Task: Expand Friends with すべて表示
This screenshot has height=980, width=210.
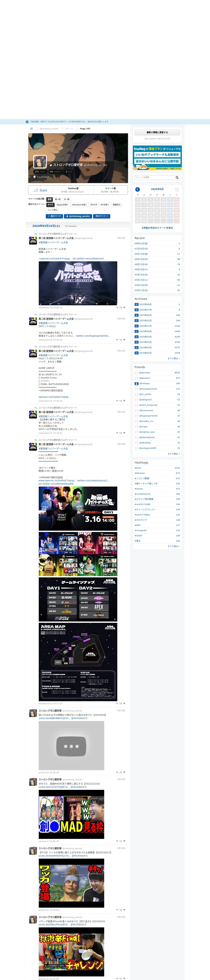Action: pos(174,454)
